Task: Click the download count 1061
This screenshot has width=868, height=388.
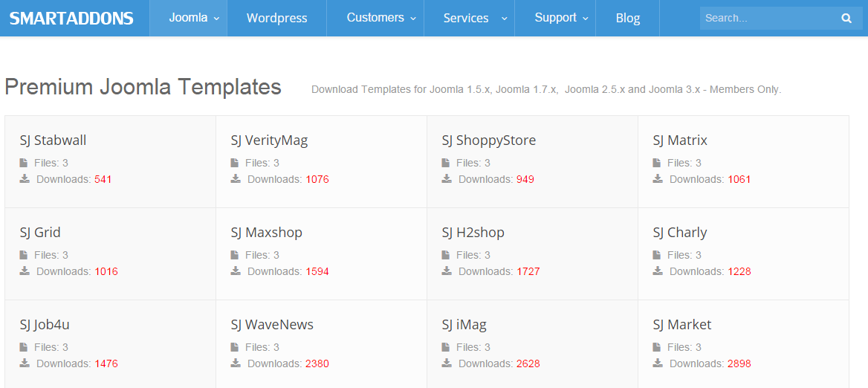Action: coord(739,179)
